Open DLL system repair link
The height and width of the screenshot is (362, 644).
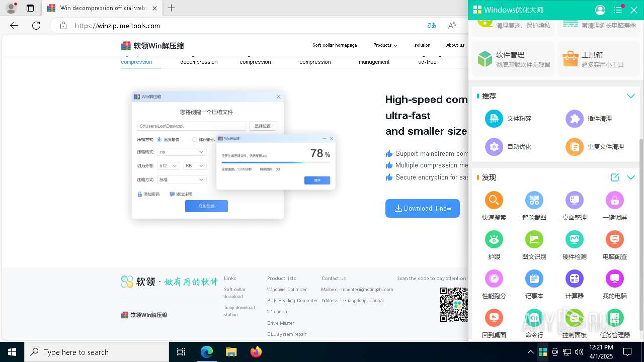pos(287,334)
